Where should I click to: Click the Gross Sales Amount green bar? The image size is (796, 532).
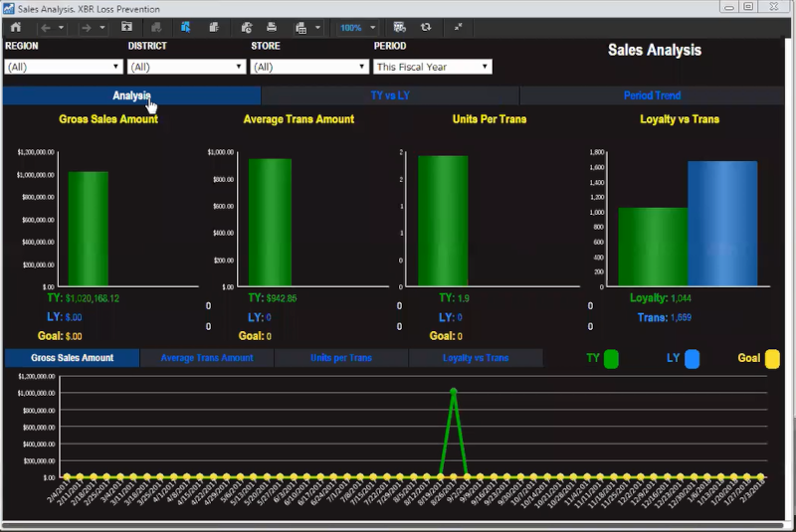[x=89, y=229]
